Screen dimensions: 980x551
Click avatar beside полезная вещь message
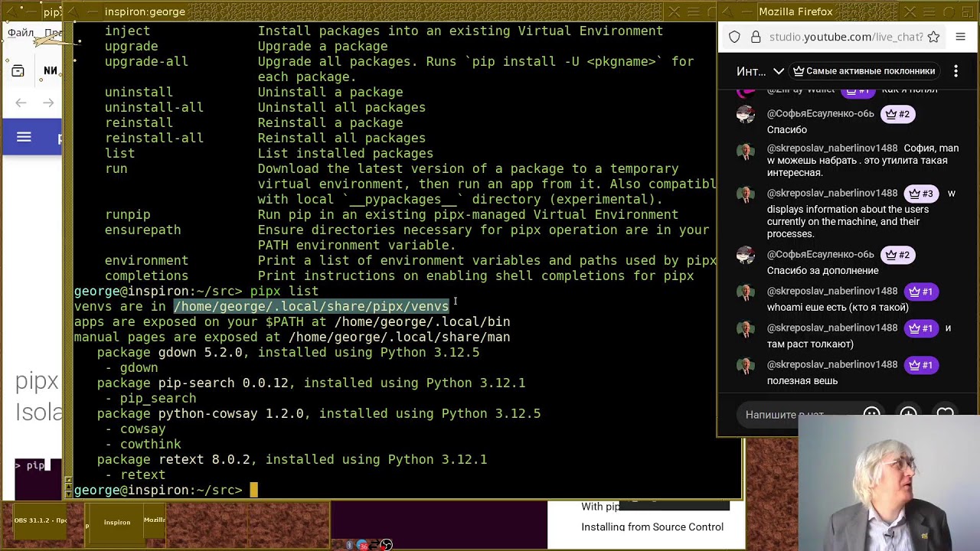[x=746, y=366]
